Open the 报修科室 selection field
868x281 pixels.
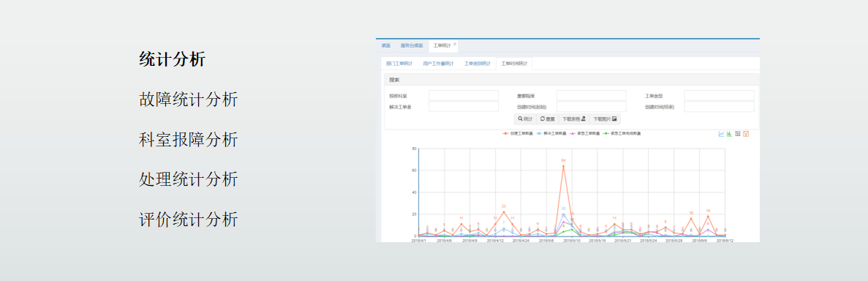point(464,96)
